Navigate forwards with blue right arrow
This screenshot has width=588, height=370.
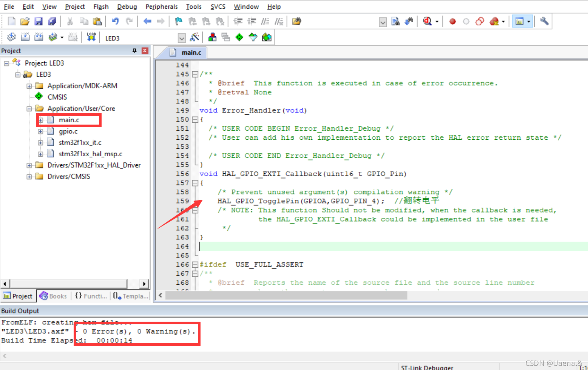coord(161,22)
